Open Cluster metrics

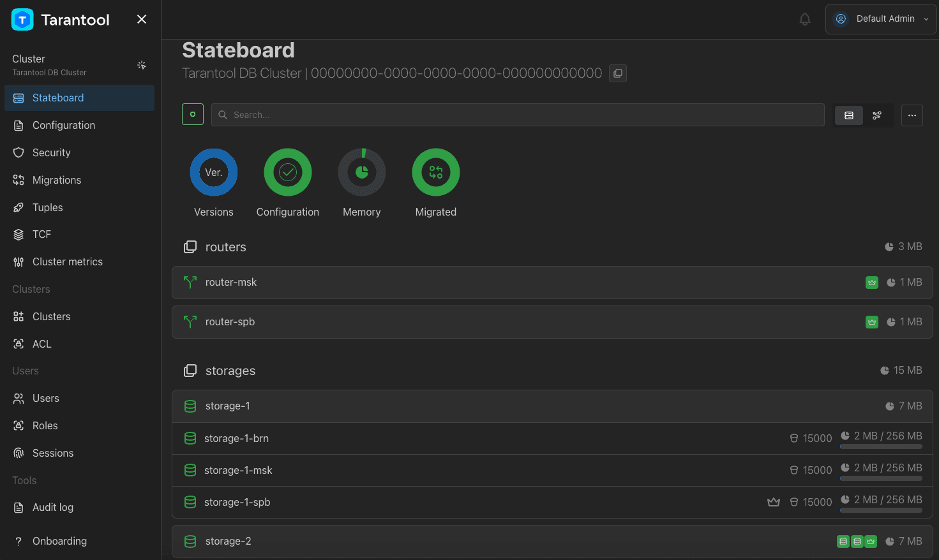pyautogui.click(x=79, y=262)
